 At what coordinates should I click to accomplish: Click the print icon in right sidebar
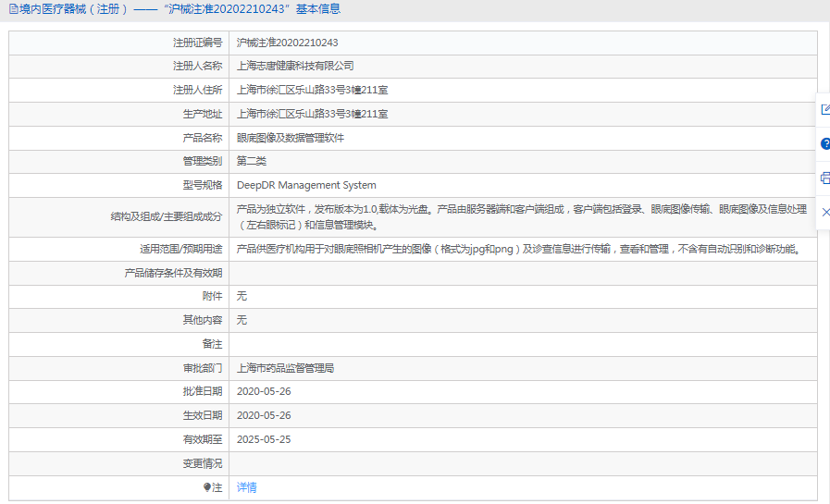click(824, 178)
